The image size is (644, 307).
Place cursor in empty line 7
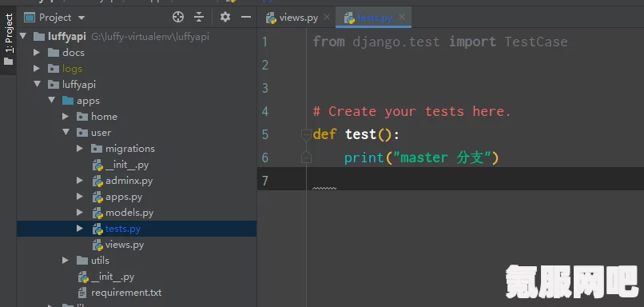pos(451,179)
